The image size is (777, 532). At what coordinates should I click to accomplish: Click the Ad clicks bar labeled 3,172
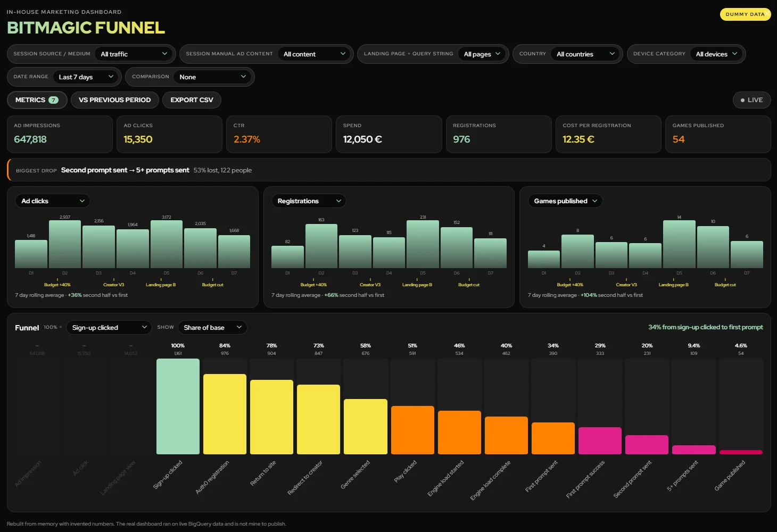click(167, 244)
